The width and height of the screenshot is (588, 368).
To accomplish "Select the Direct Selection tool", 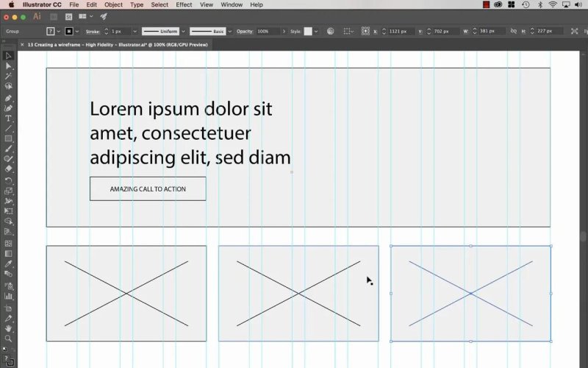I will coord(8,66).
